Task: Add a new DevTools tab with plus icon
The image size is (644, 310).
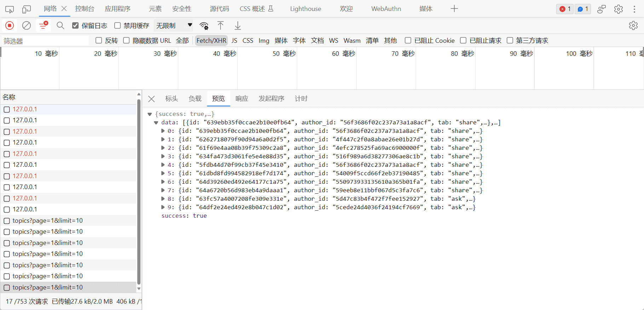Action: point(454,9)
